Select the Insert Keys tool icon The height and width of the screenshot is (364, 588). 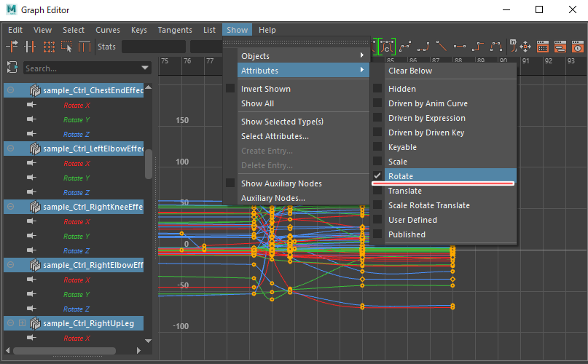[31, 47]
